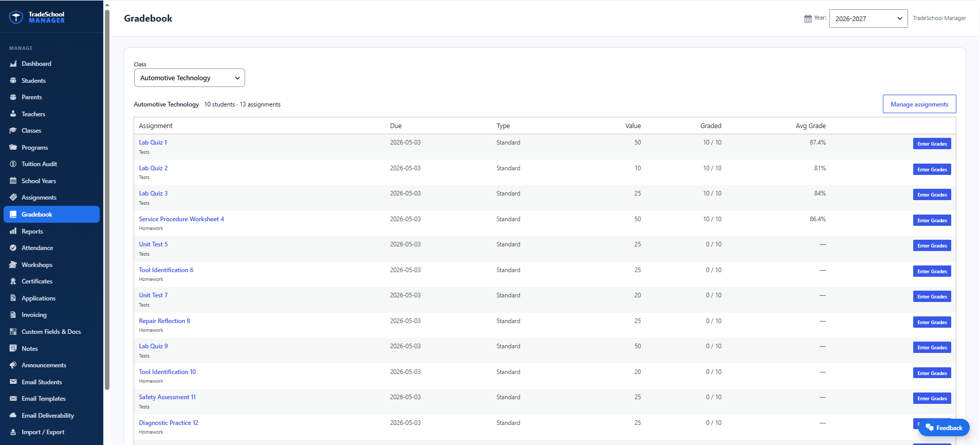Image resolution: width=980 pixels, height=445 pixels.
Task: Open the Feedback chat button
Action: click(944, 428)
